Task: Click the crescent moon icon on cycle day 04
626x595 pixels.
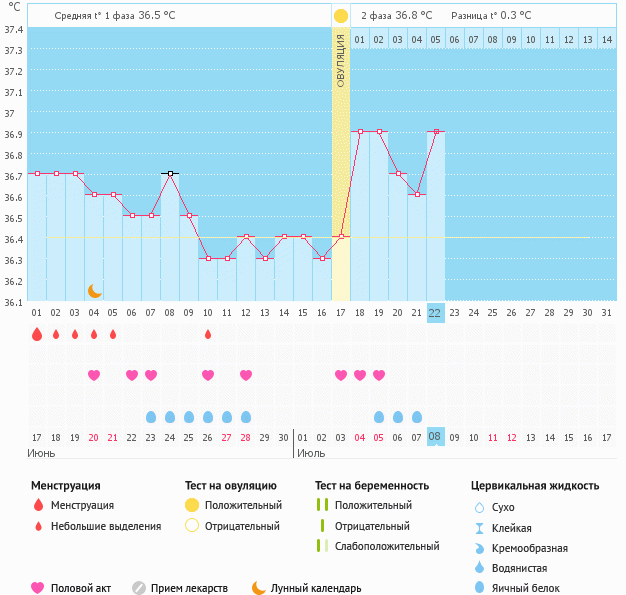Action: (94, 291)
